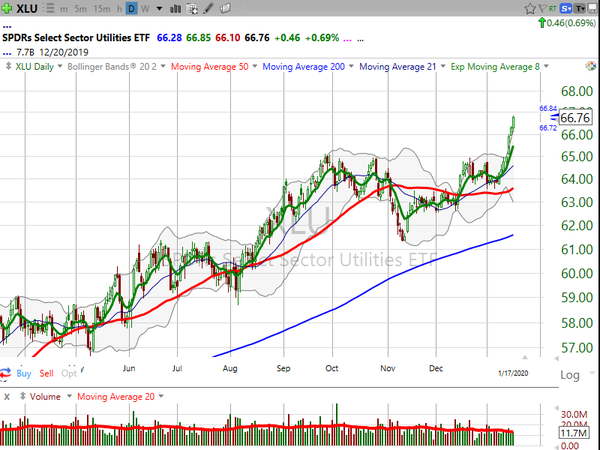Expand the Moving Average 21 dropdown
The width and height of the screenshot is (600, 450).
(x=443, y=67)
